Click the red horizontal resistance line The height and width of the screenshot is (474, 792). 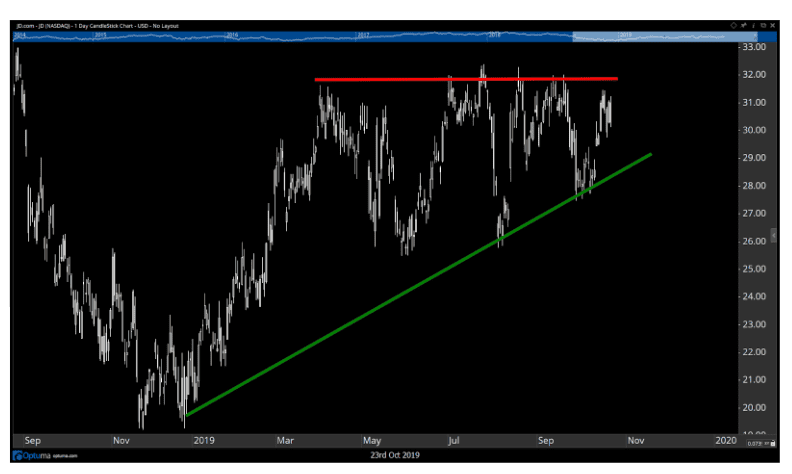466,79
